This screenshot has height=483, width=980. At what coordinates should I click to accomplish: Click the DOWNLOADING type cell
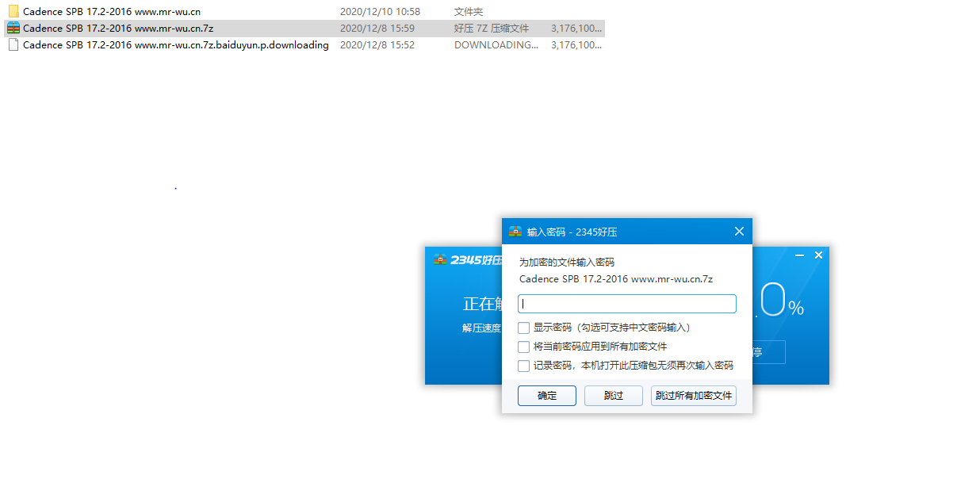tap(496, 45)
